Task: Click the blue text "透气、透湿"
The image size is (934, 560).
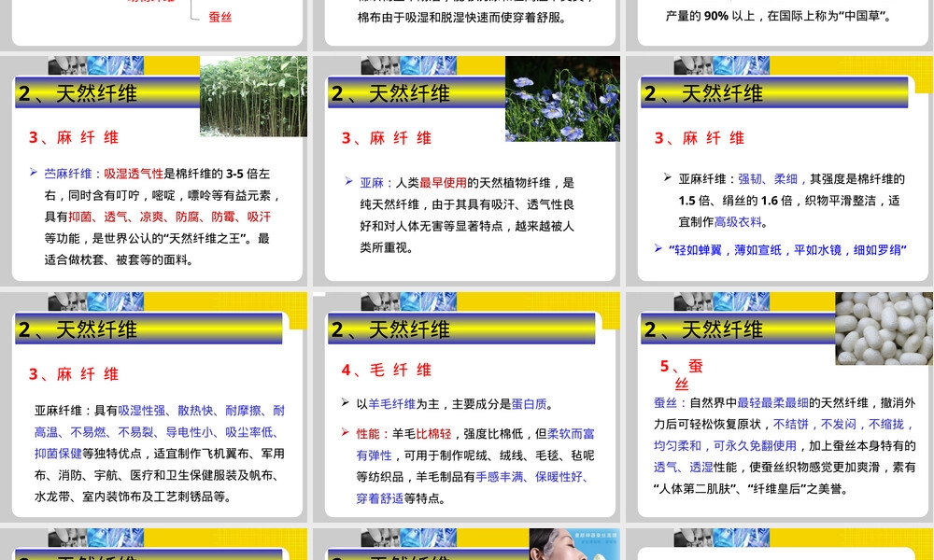Action: [684, 468]
